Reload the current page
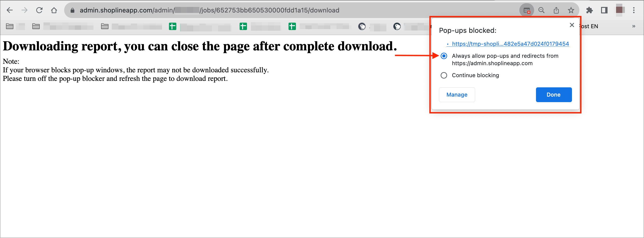This screenshot has height=238, width=644. point(39,10)
